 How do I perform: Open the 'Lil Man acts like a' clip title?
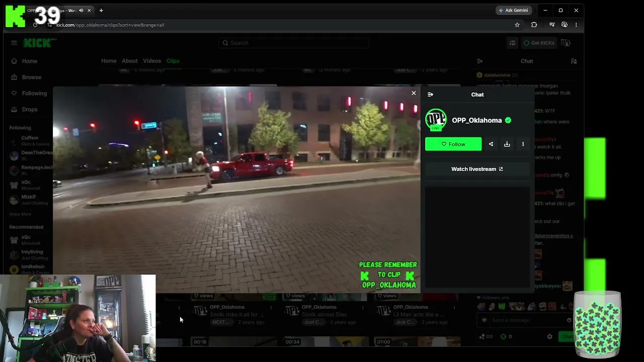(x=419, y=315)
